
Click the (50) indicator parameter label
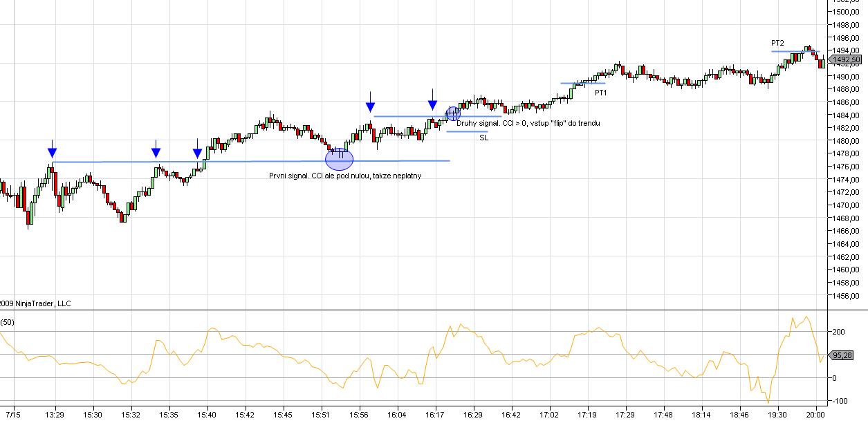(x=8, y=322)
